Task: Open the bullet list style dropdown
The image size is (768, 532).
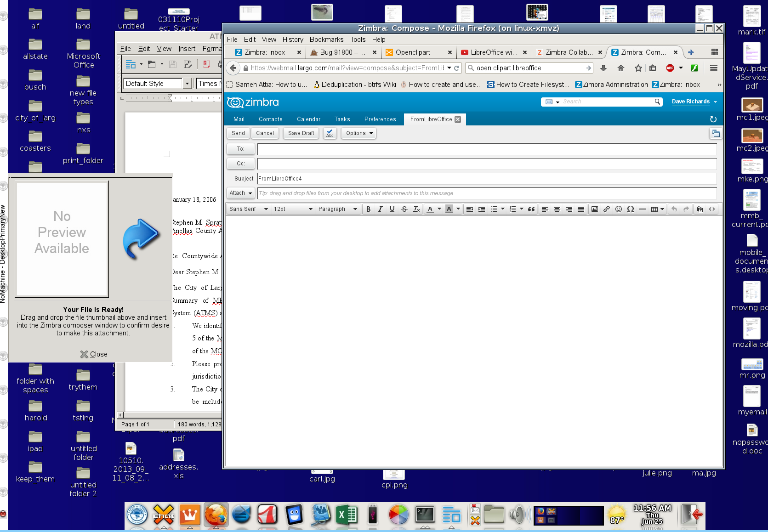Action: (503, 209)
